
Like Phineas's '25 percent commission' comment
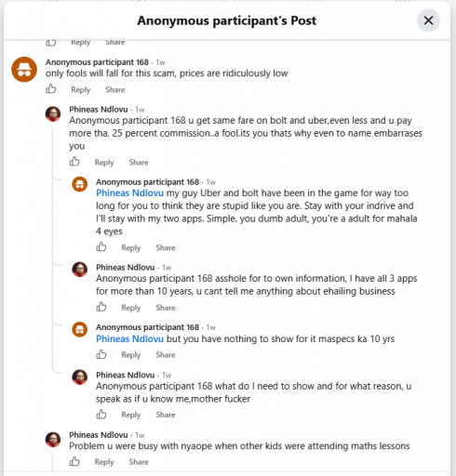(x=74, y=162)
